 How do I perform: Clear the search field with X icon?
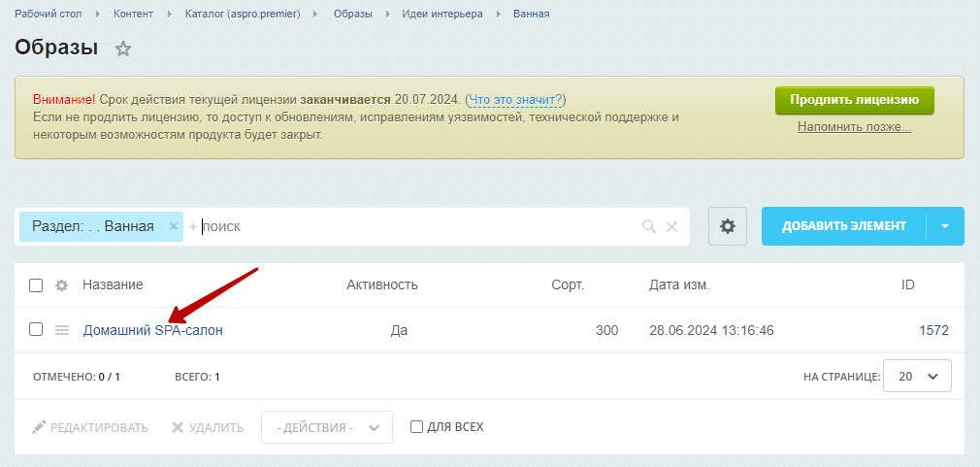point(671,226)
